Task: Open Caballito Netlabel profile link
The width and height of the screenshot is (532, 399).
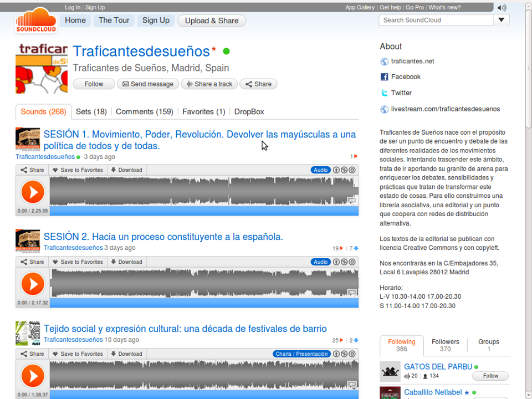Action: 433,392
